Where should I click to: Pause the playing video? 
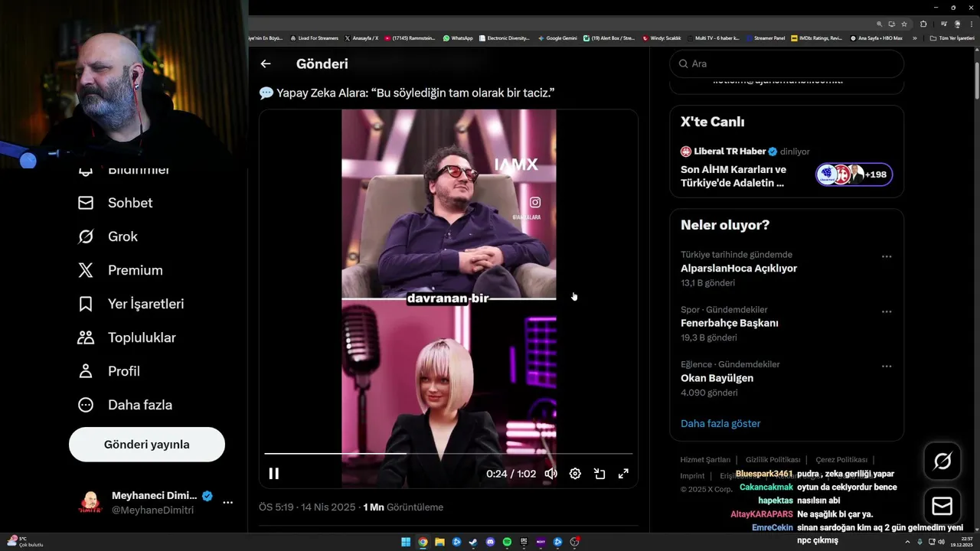[x=273, y=474]
